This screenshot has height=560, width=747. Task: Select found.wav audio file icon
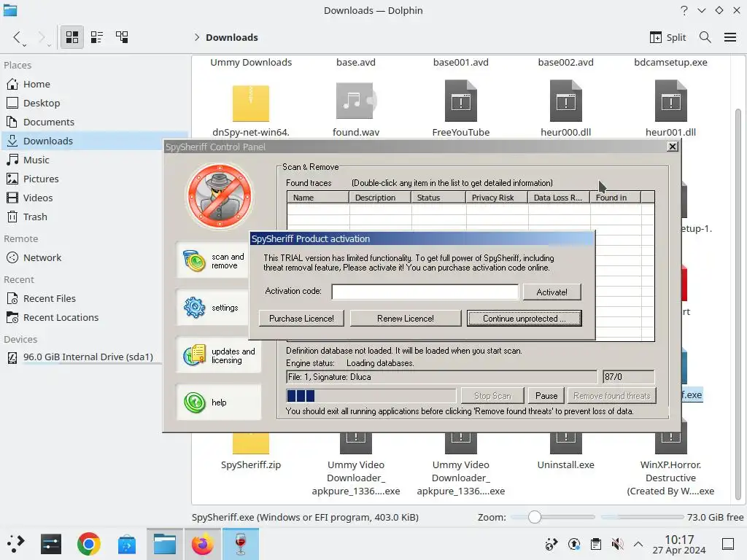coord(356,101)
